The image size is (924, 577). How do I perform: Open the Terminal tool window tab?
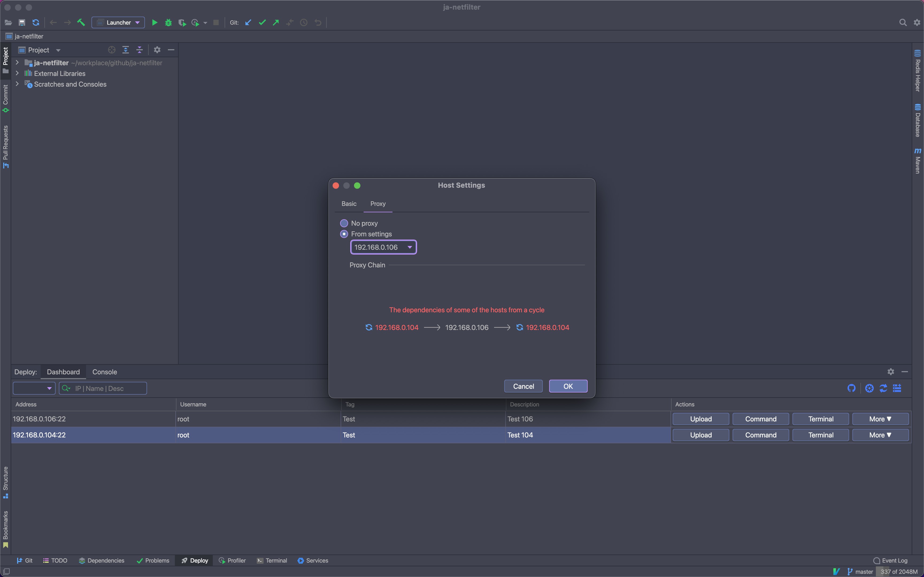(272, 561)
